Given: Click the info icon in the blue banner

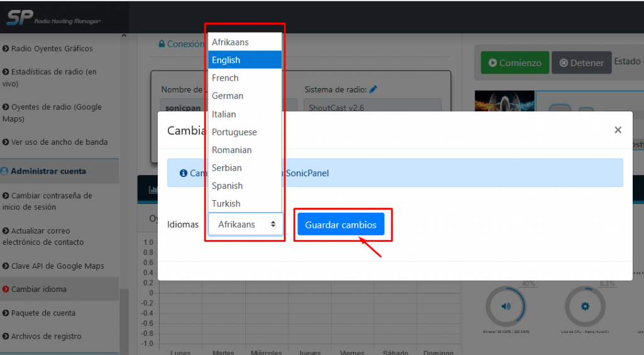Looking at the screenshot, I should [x=183, y=173].
